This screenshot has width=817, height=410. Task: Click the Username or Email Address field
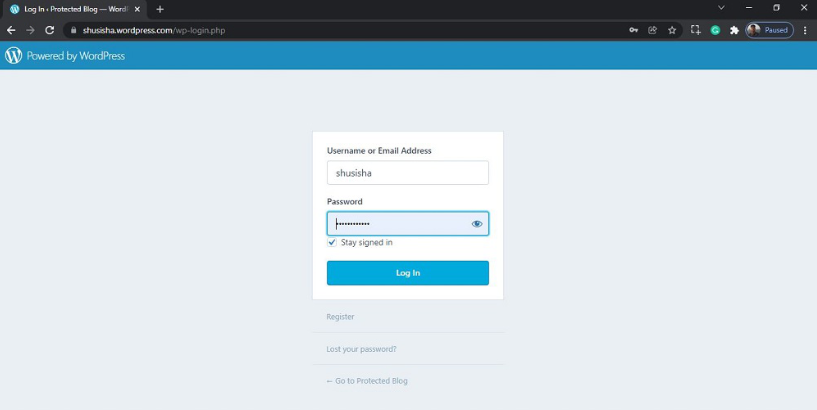(x=408, y=173)
